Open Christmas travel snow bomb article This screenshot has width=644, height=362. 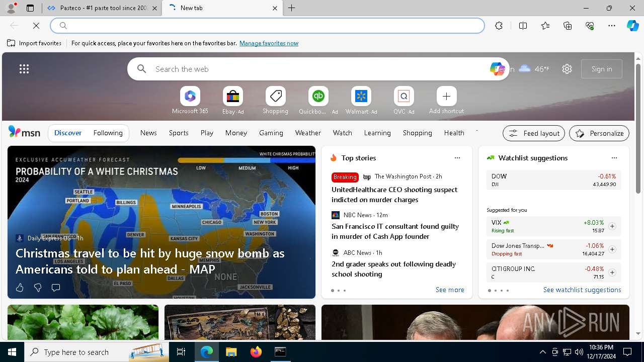(x=150, y=261)
